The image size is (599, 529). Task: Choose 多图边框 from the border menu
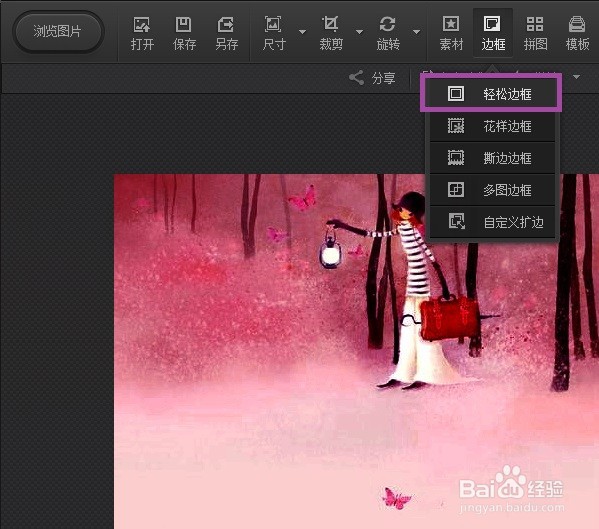click(x=492, y=190)
